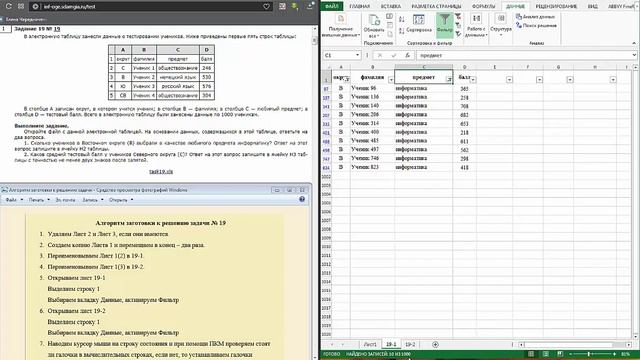Viewport: 640px width, 360px height.
Task: Click the advanced filter icon
Action: [458, 34]
